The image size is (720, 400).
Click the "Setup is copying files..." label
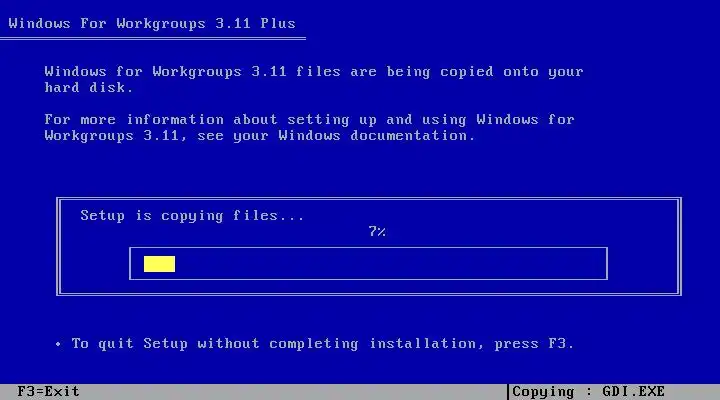(192, 216)
